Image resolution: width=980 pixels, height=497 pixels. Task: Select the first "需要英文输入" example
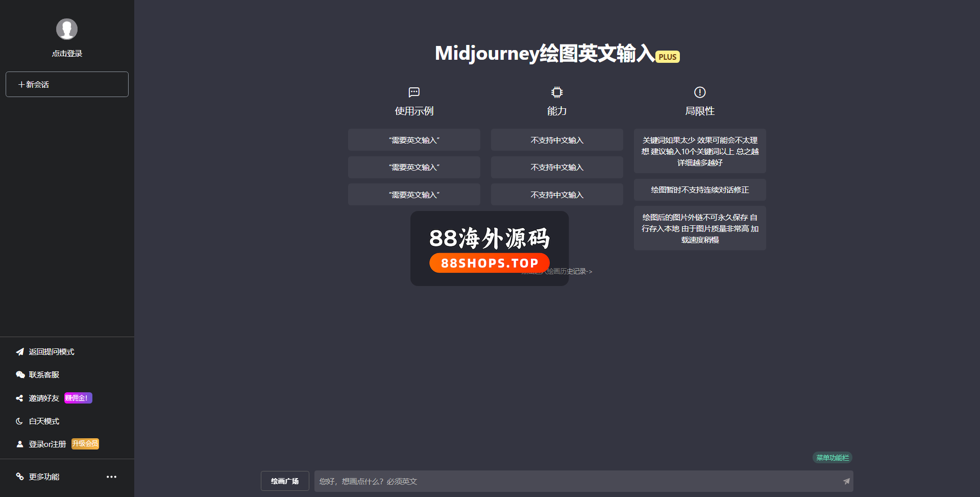tap(414, 140)
